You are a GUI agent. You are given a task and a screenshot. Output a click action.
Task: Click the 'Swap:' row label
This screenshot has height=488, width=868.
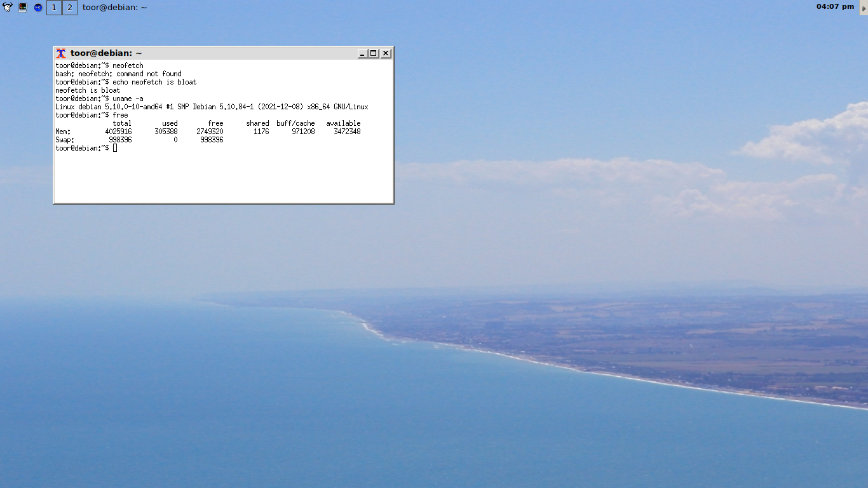click(65, 140)
